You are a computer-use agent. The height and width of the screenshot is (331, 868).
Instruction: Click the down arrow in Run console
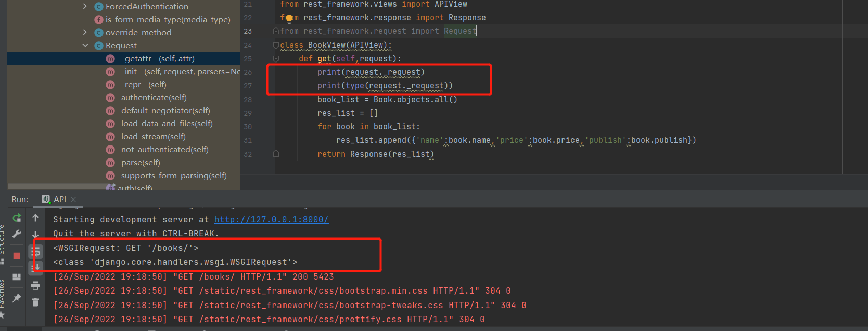pyautogui.click(x=35, y=235)
